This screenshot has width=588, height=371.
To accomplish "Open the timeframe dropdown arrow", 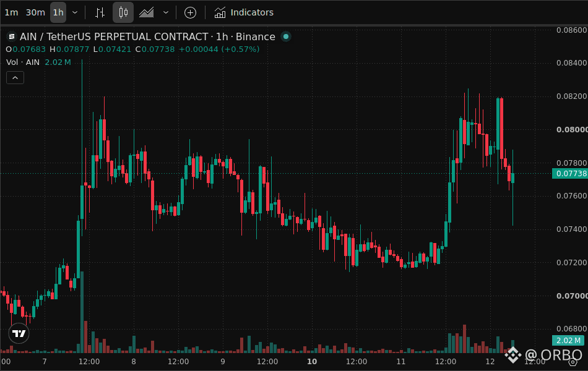I will pos(75,12).
